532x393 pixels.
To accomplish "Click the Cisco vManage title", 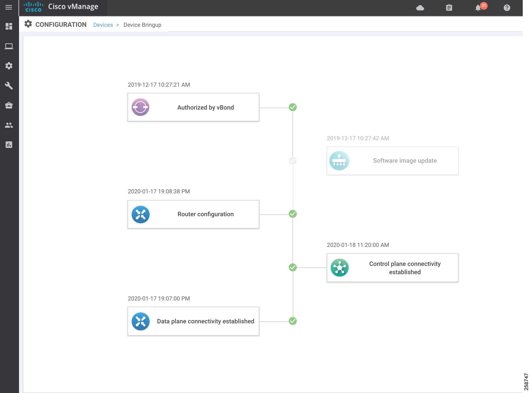I will (73, 7).
